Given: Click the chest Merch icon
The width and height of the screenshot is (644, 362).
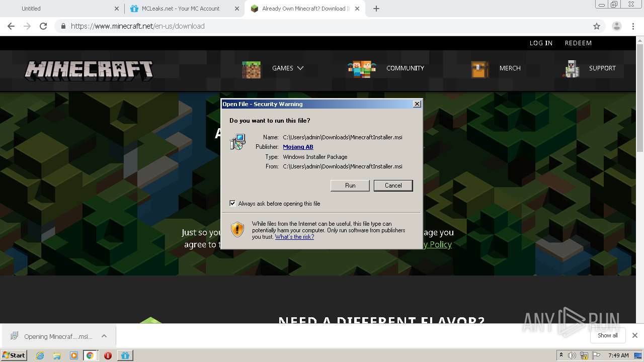Looking at the screenshot, I should tap(479, 69).
